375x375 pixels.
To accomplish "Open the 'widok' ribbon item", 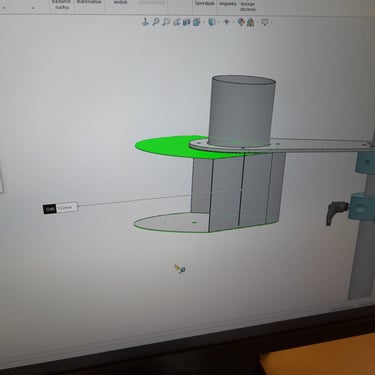I will click(x=120, y=2).
